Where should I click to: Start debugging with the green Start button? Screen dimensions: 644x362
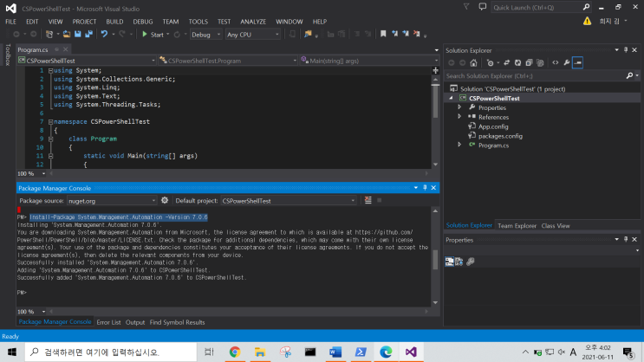[x=153, y=35]
